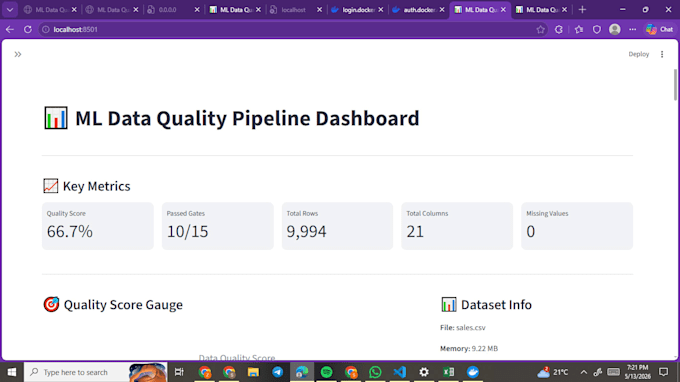
Task: Open the tab search dropdown chevron
Action: (10, 10)
